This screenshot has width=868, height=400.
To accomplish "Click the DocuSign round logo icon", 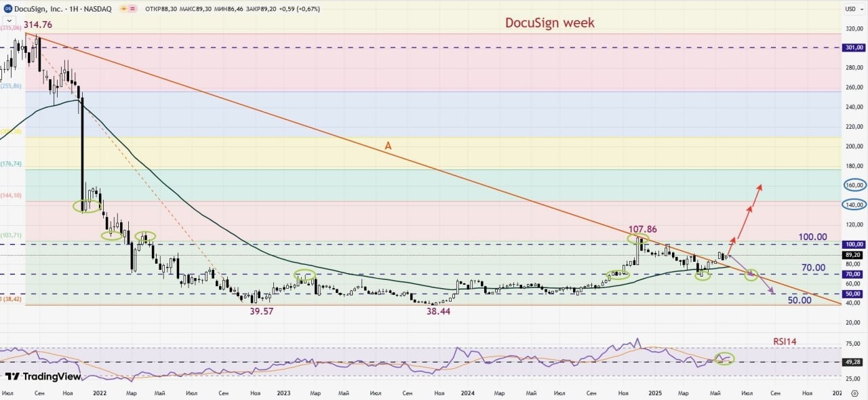I will (x=7, y=9).
